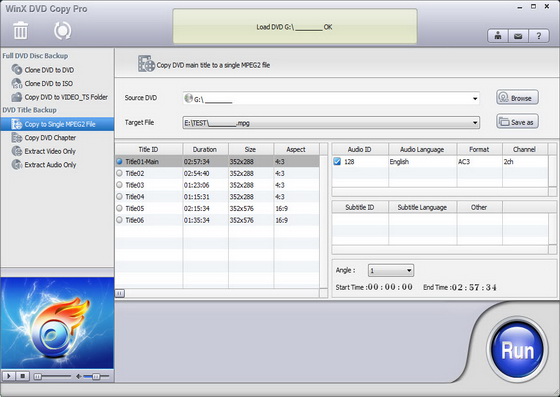Open help with the question mark icon
560x397 pixels.
pyautogui.click(x=539, y=36)
